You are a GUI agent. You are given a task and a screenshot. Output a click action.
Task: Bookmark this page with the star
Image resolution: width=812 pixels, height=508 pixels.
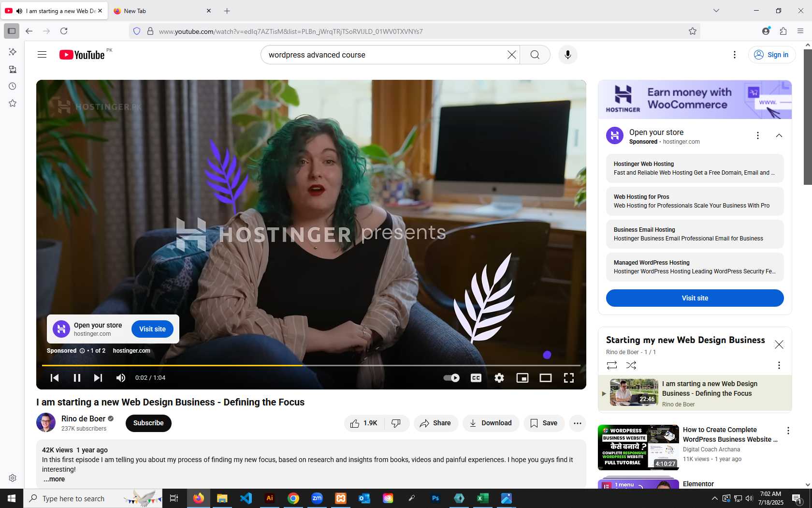tap(693, 31)
